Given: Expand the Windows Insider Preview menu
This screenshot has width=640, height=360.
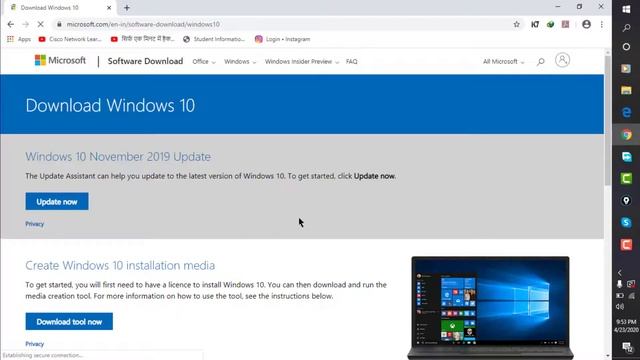Looking at the screenshot, I should click(x=302, y=62).
